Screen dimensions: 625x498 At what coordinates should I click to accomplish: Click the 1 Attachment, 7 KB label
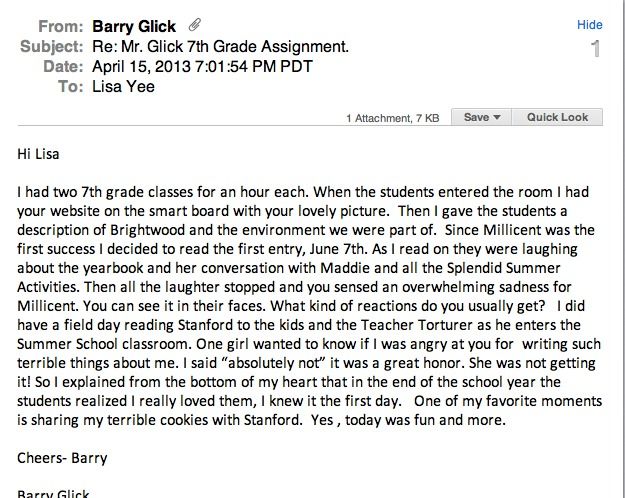(393, 118)
